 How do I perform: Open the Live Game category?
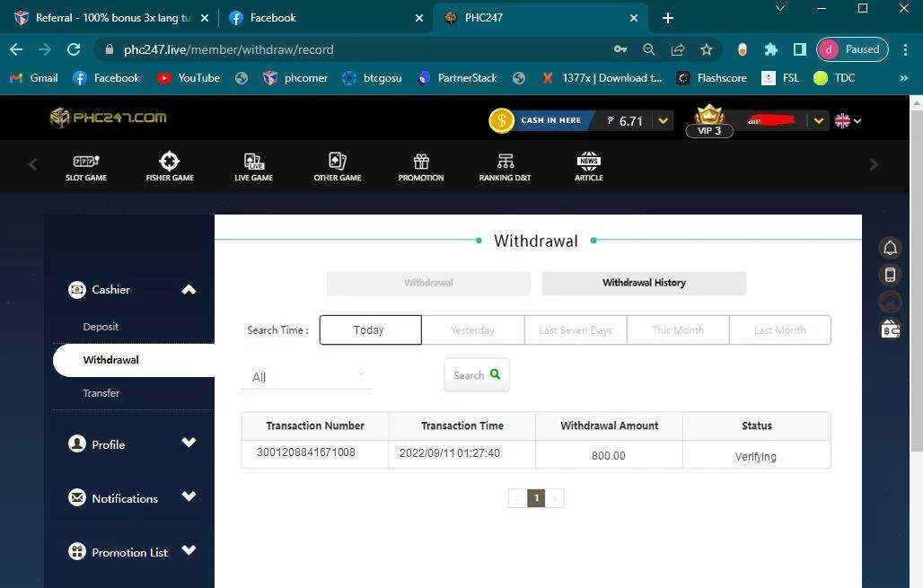tap(254, 167)
